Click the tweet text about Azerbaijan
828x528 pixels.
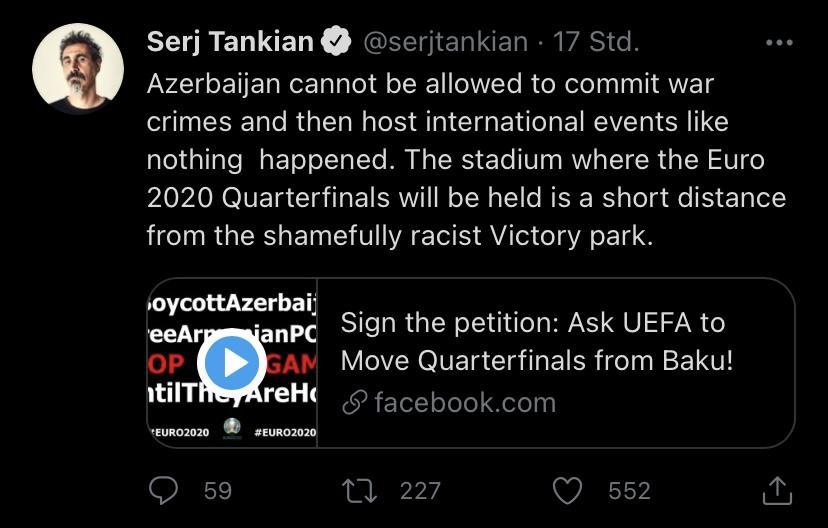(x=465, y=160)
